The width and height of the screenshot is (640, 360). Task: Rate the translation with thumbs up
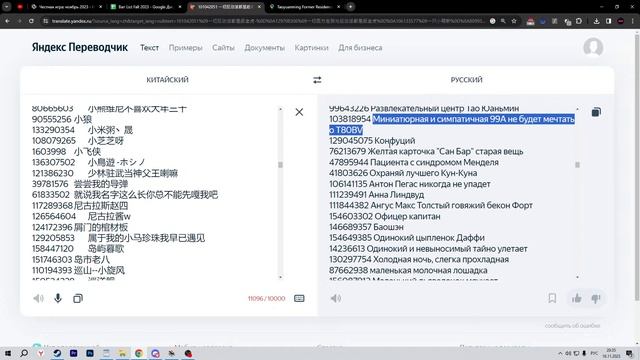(576, 298)
